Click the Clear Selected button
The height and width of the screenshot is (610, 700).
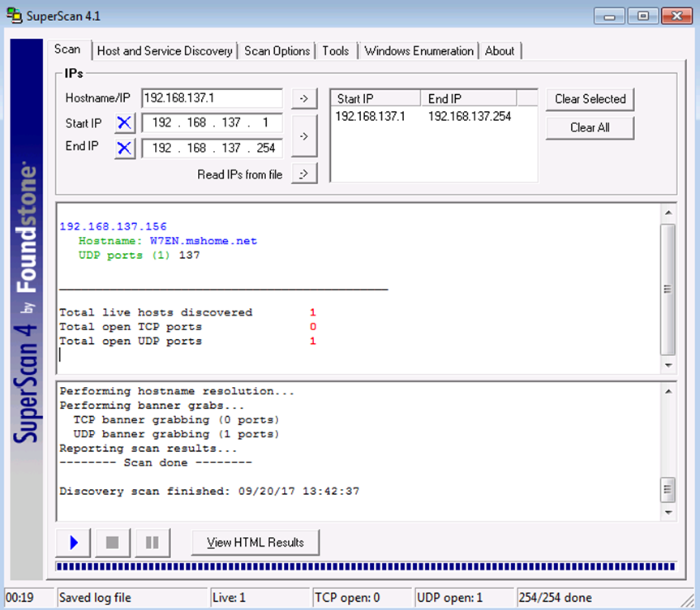click(590, 99)
